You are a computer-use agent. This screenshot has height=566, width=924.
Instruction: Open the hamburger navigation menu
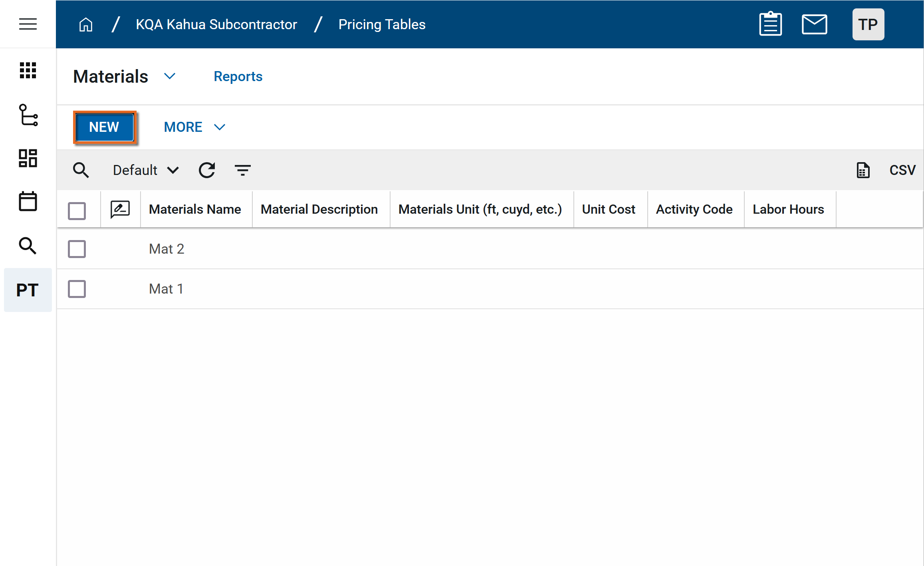[x=28, y=24]
